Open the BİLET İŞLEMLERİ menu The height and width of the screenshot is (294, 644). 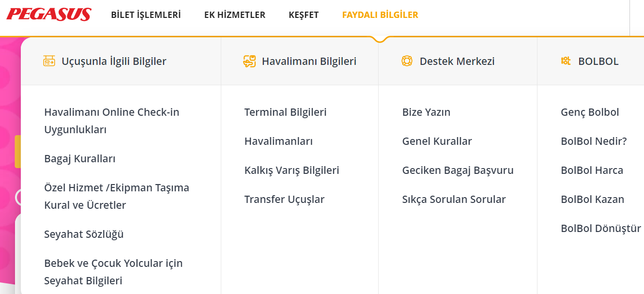(x=146, y=15)
